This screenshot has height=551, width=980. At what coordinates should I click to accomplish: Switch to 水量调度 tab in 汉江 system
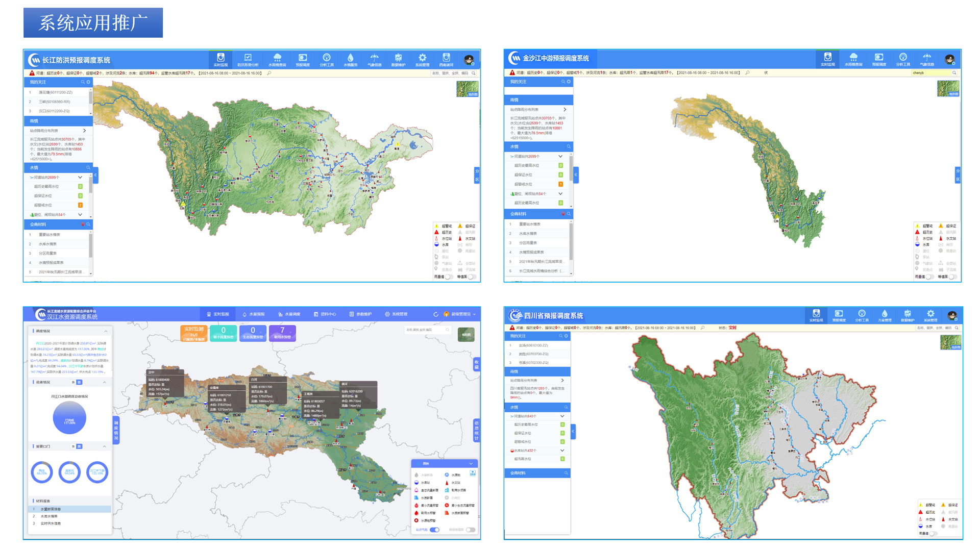(x=289, y=314)
